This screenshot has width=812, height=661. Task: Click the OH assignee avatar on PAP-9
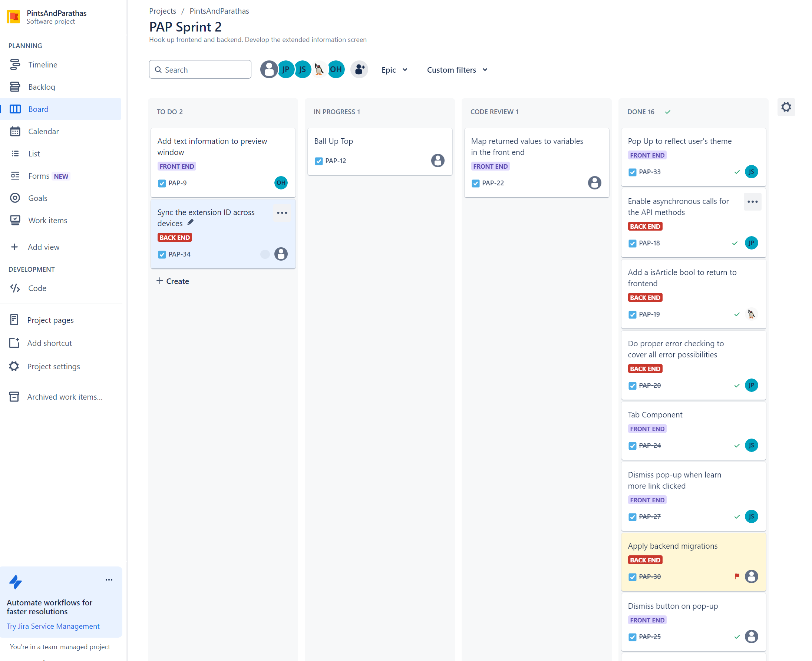point(281,183)
